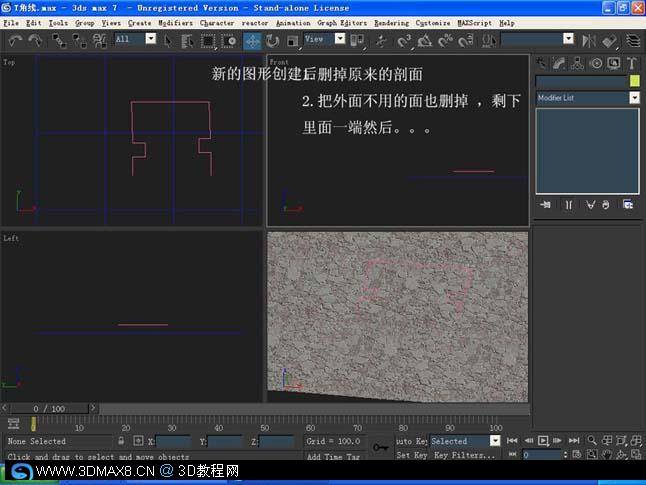This screenshot has width=646, height=485.
Task: Click the Key Filters button
Action: (464, 455)
